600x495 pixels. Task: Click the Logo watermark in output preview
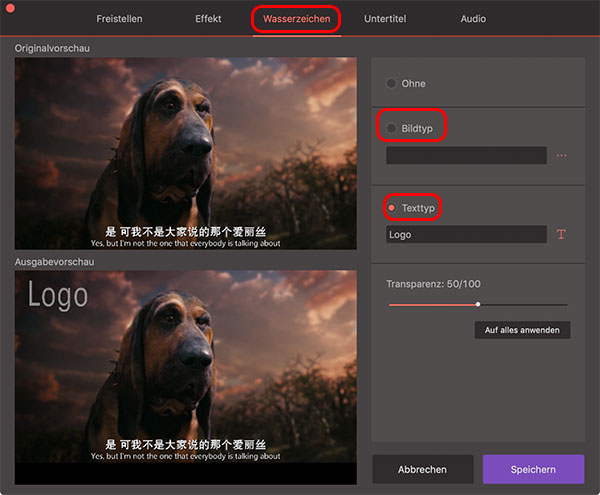click(x=58, y=295)
